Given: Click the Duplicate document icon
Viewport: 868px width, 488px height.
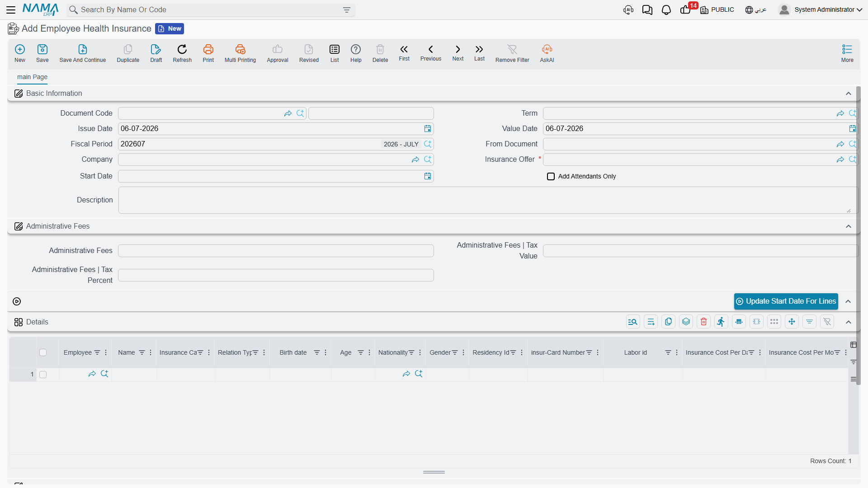Looking at the screenshot, I should pos(128,49).
